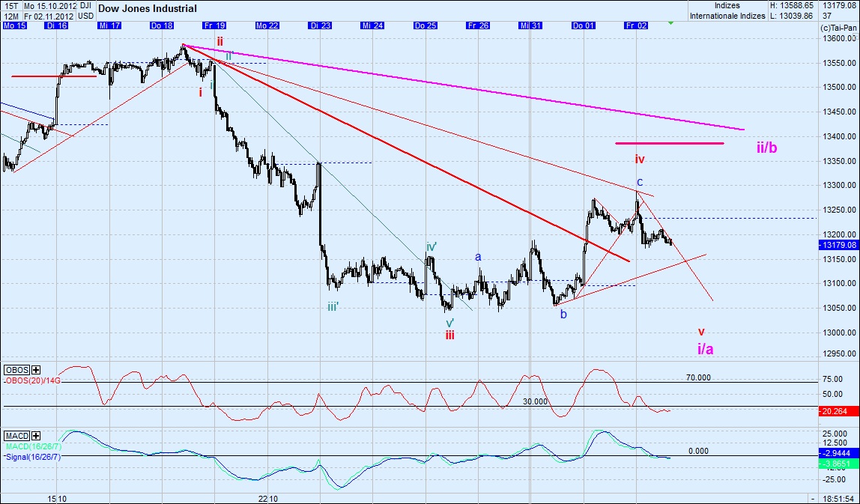860x504 pixels.
Task: Select the MACD panel label
Action: click(16, 435)
